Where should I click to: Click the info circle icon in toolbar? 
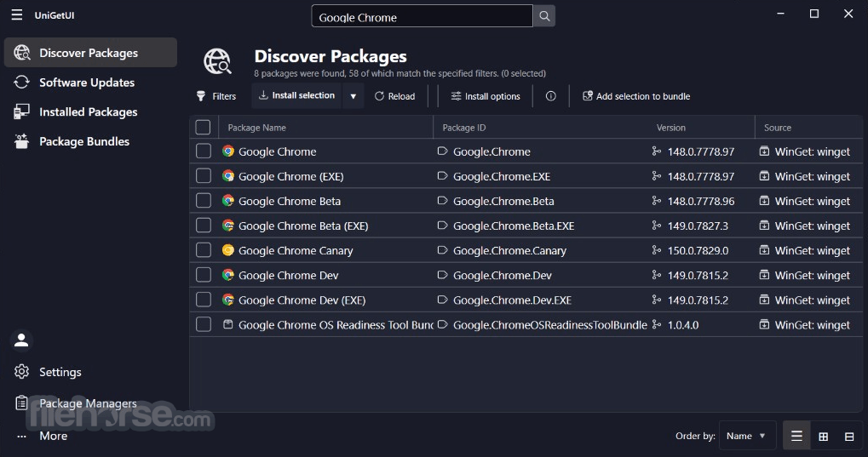(551, 95)
